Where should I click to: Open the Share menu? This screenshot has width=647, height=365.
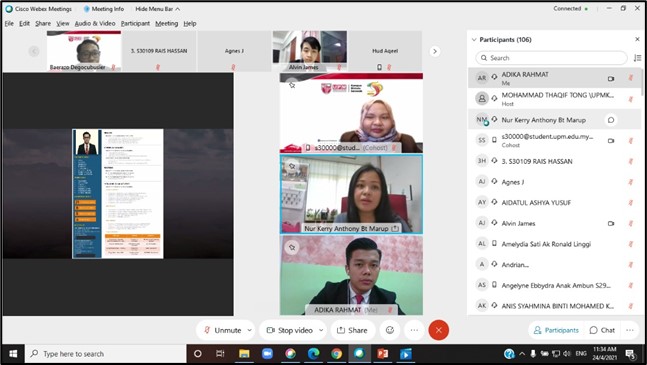(x=43, y=24)
